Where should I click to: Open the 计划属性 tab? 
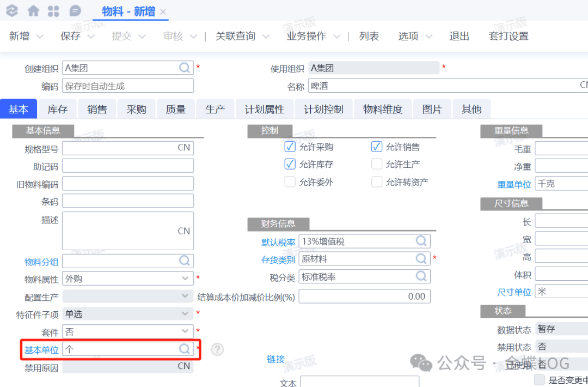tap(264, 109)
